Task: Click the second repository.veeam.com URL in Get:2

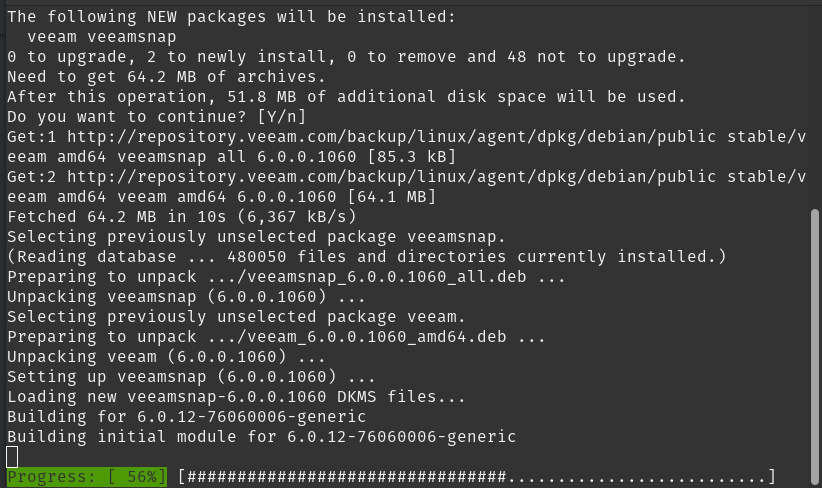Action: click(x=392, y=177)
